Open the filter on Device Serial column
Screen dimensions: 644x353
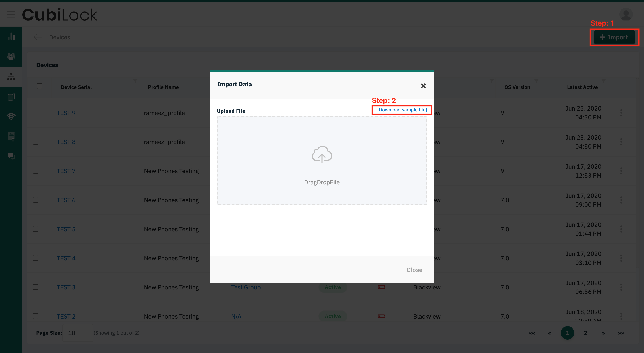pos(135,81)
